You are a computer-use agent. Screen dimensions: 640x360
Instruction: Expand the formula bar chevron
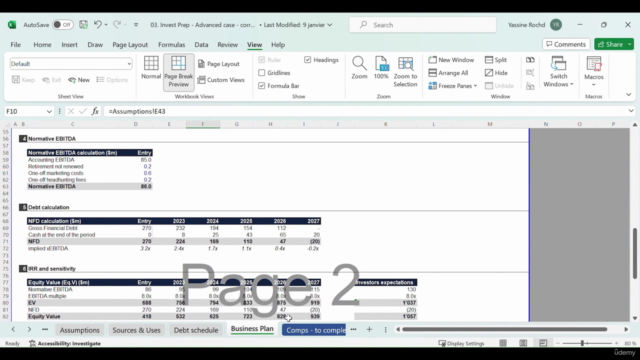click(x=631, y=111)
